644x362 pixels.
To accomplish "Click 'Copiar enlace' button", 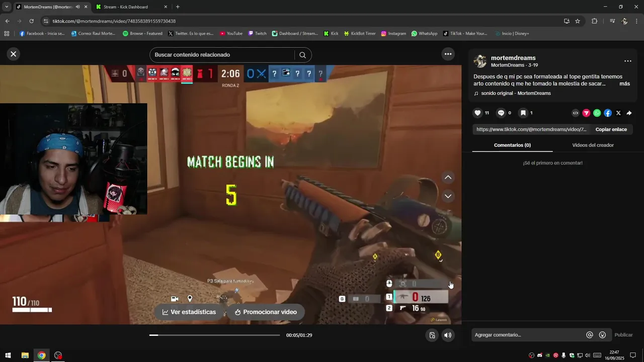I will 611,130.
